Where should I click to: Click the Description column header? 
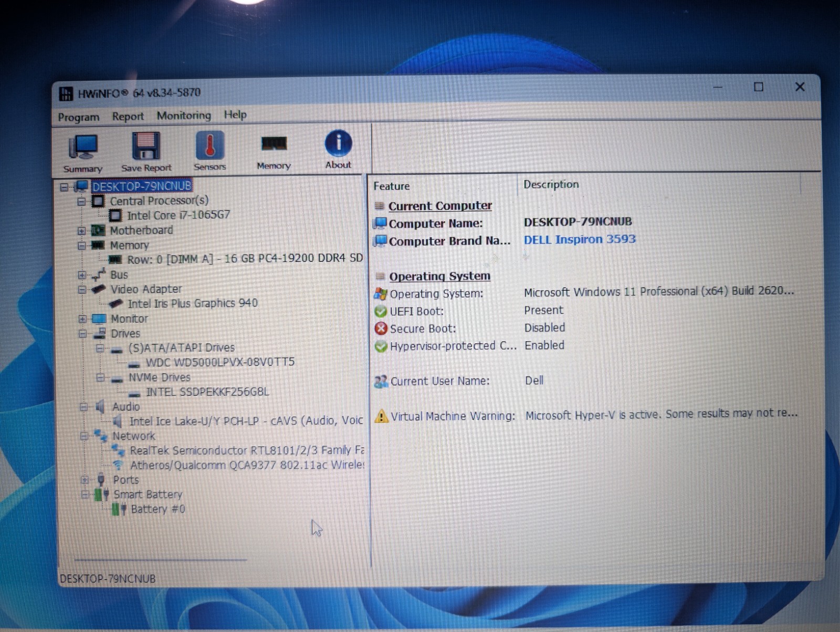[551, 185]
